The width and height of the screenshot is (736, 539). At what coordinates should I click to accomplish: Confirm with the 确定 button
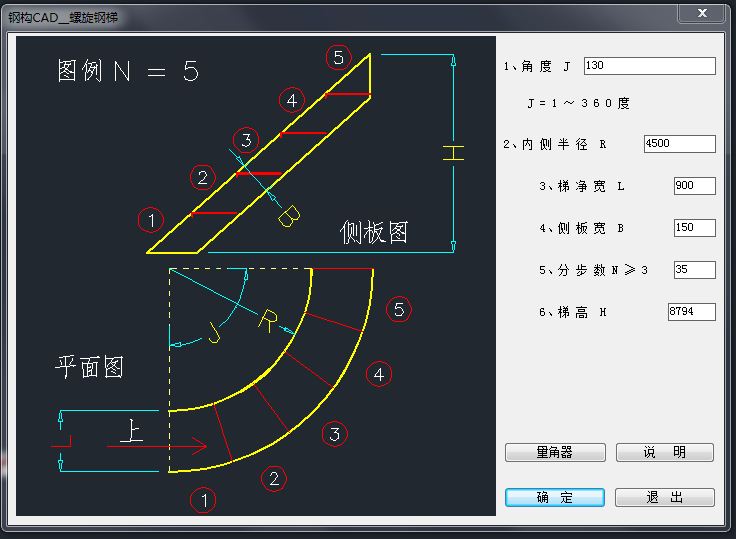pyautogui.click(x=555, y=497)
